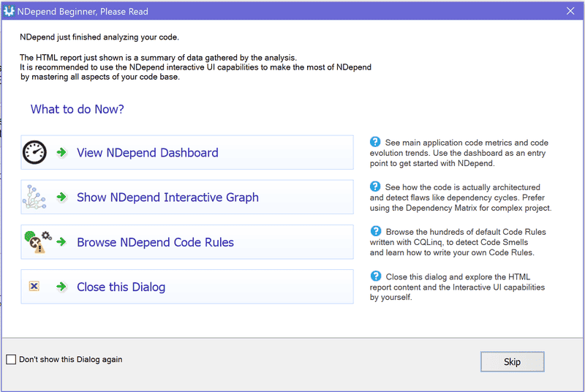
Task: Click the dependency graph nodes icon
Action: (34, 197)
